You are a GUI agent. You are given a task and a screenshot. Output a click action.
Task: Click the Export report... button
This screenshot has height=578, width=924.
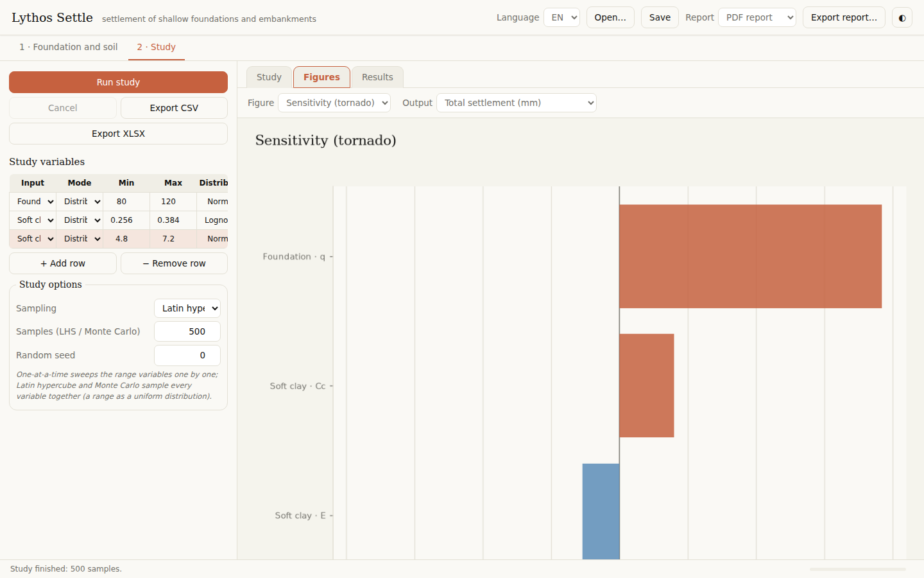[x=844, y=17]
